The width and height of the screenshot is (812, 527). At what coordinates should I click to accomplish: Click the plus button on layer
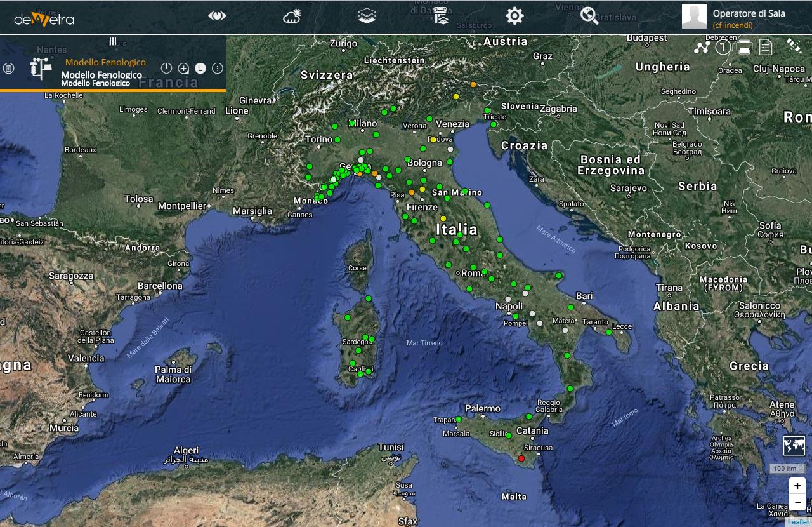coord(183,68)
